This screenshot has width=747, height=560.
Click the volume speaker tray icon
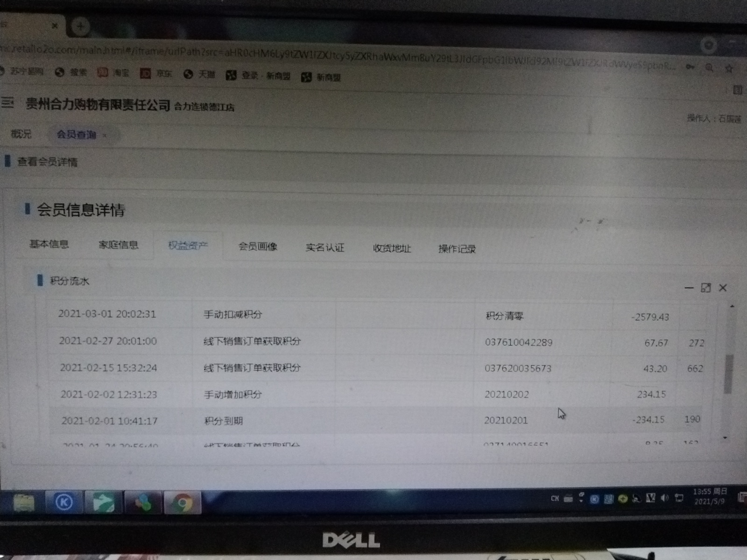(x=664, y=498)
